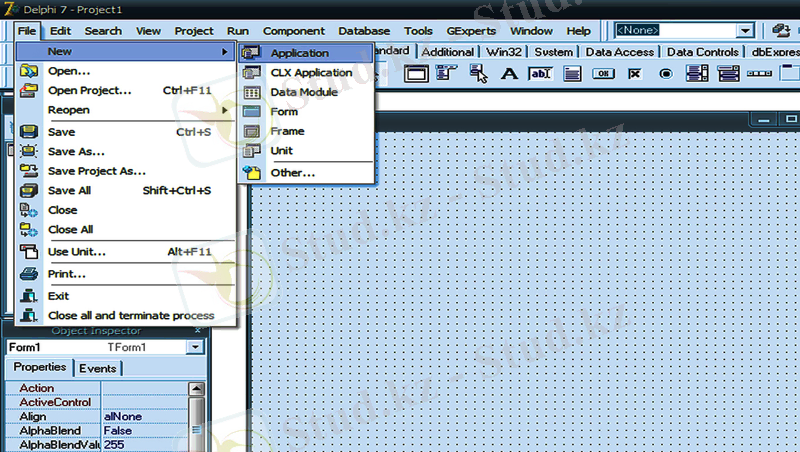This screenshot has height=452, width=800.
Task: Switch to Object Inspector Events tab
Action: [x=97, y=368]
